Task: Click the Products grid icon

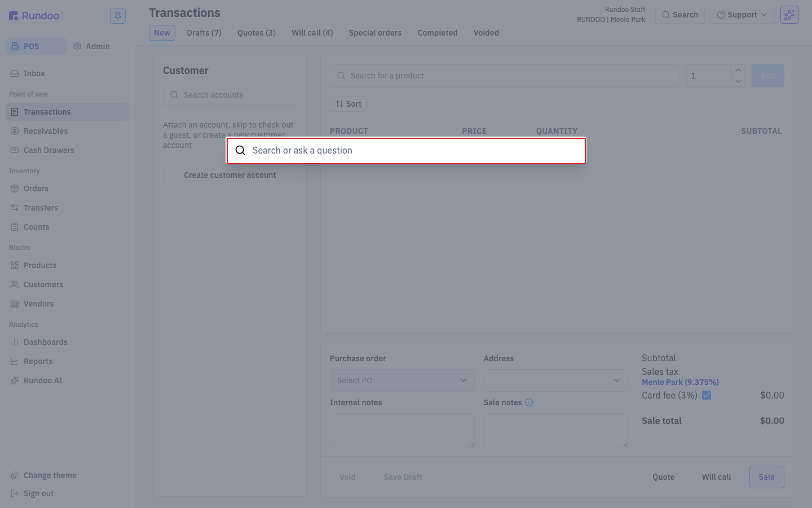Action: (15, 265)
